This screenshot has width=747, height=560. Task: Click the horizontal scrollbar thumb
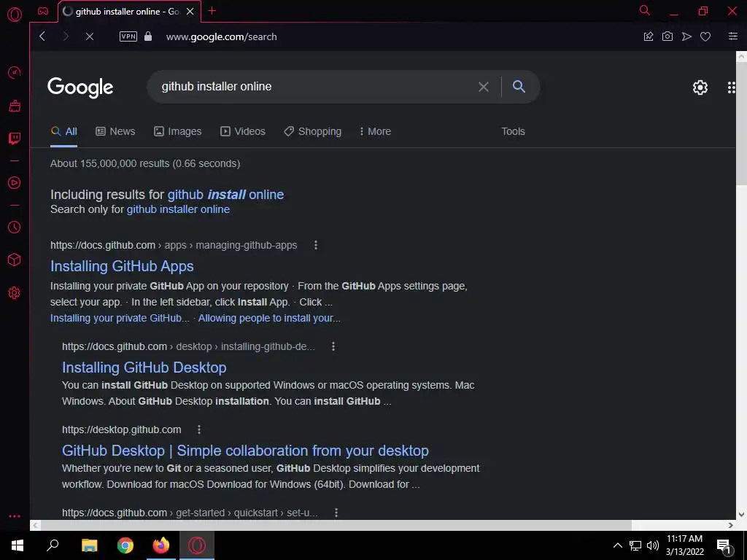tap(336, 525)
